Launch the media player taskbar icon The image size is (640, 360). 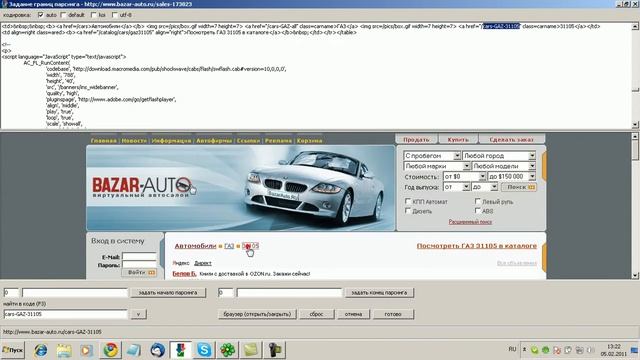[87, 350]
